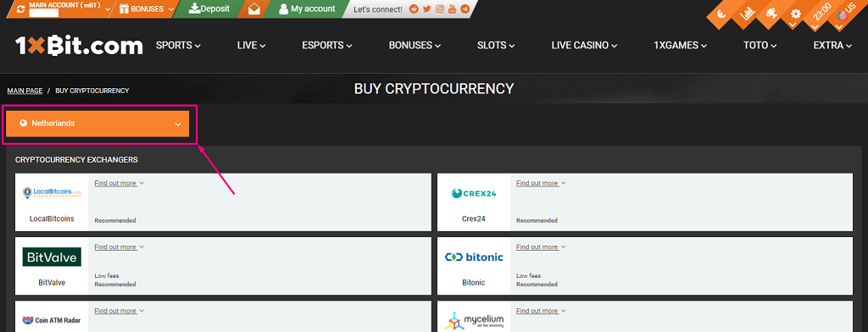Viewport: 868px width, 332px height.
Task: Click the Euro payments icon
Action: coord(721,15)
